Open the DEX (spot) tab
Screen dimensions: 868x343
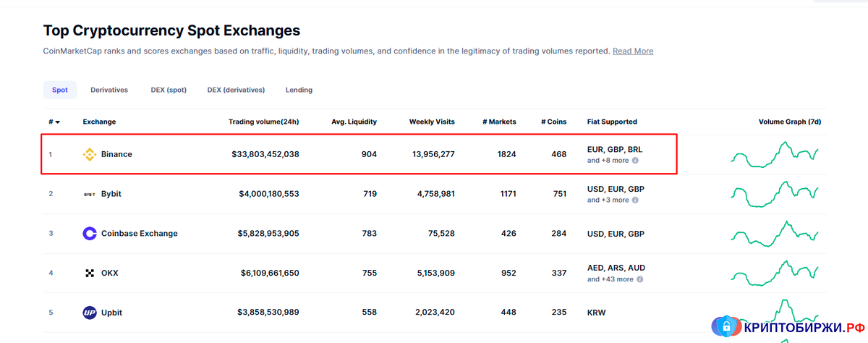pyautogui.click(x=169, y=90)
